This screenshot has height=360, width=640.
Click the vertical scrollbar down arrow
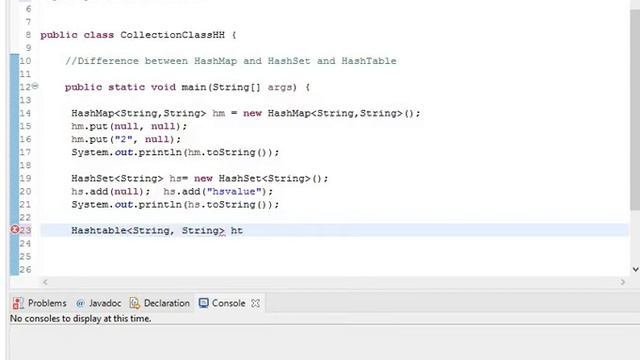point(636,269)
